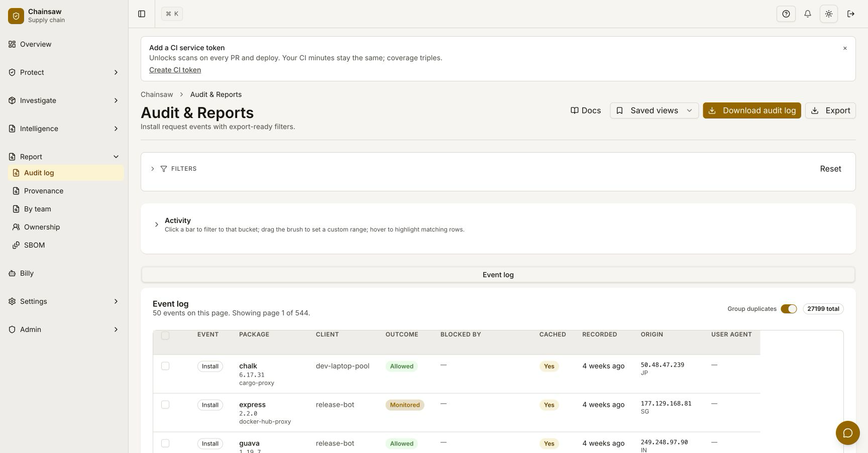Open the Saved views dropdown
The height and width of the screenshot is (453, 868).
point(654,110)
